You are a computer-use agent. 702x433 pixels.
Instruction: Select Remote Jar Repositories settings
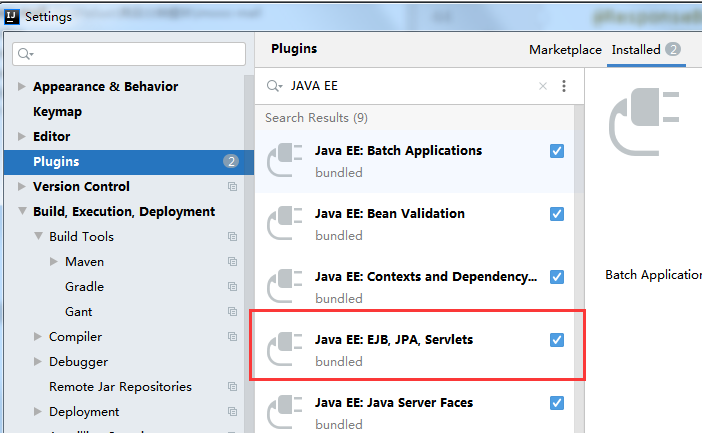click(120, 387)
